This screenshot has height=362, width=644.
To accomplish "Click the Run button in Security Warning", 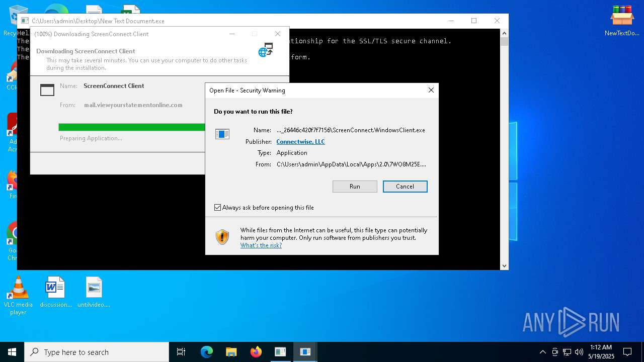I will 355,187.
